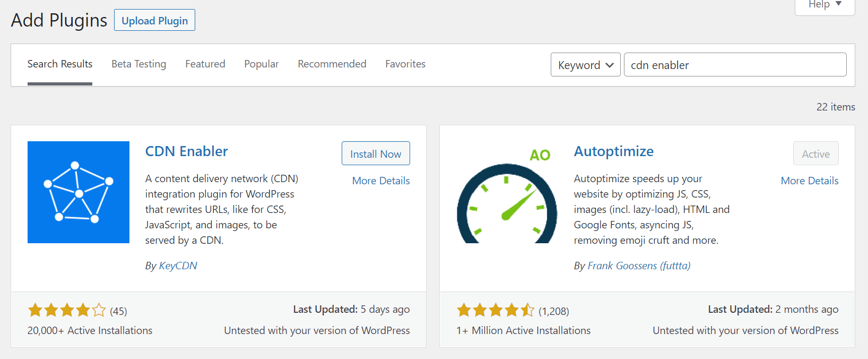Click the Last Updated 5 days ago text
The image size is (868, 359).
(351, 309)
